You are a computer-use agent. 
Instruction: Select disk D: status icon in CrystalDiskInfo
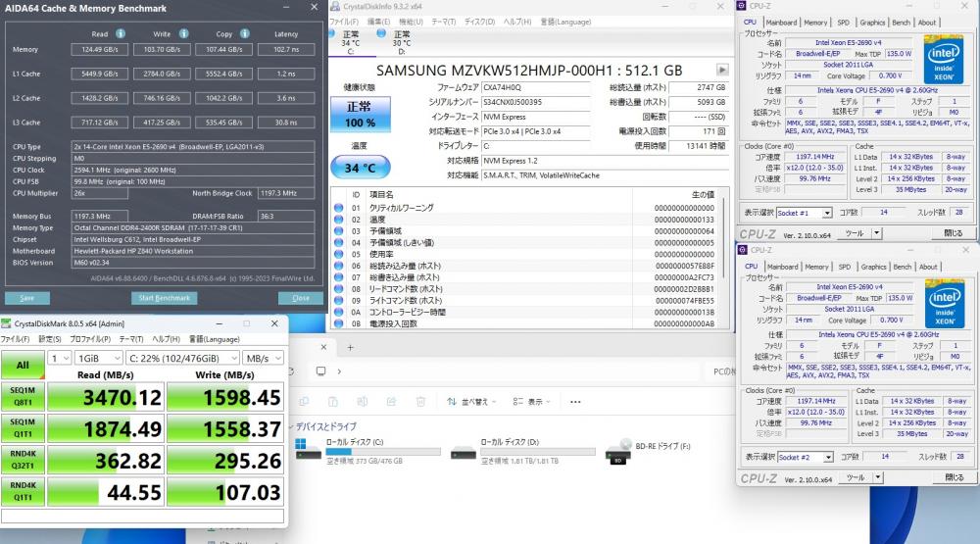380,33
